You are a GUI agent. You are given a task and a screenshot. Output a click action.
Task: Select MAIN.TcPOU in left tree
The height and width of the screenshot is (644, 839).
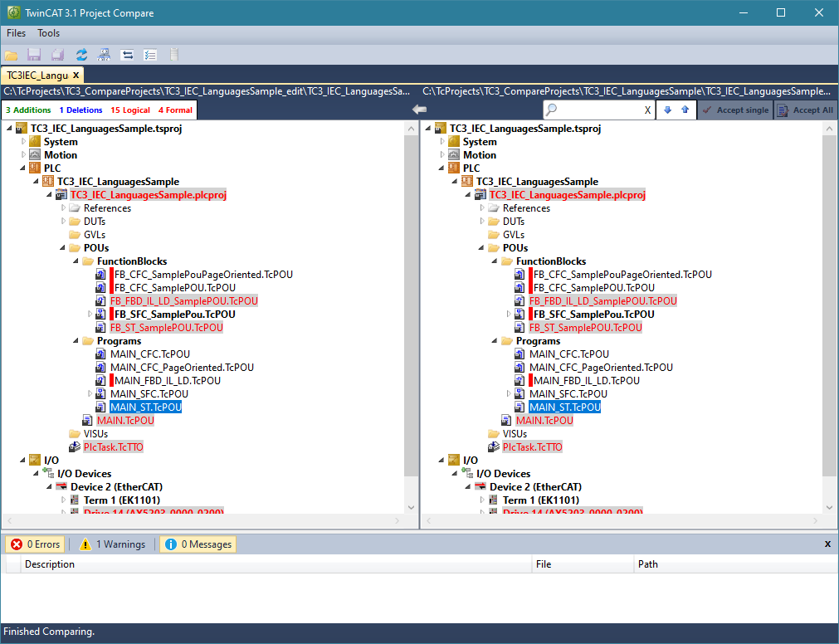[125, 421]
